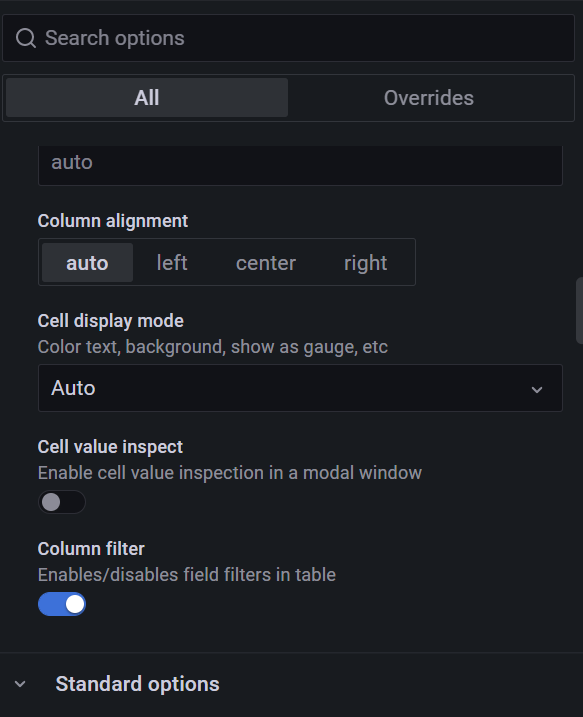Open the Cell display mode Auto dropdown
583x717 pixels.
(x=300, y=388)
